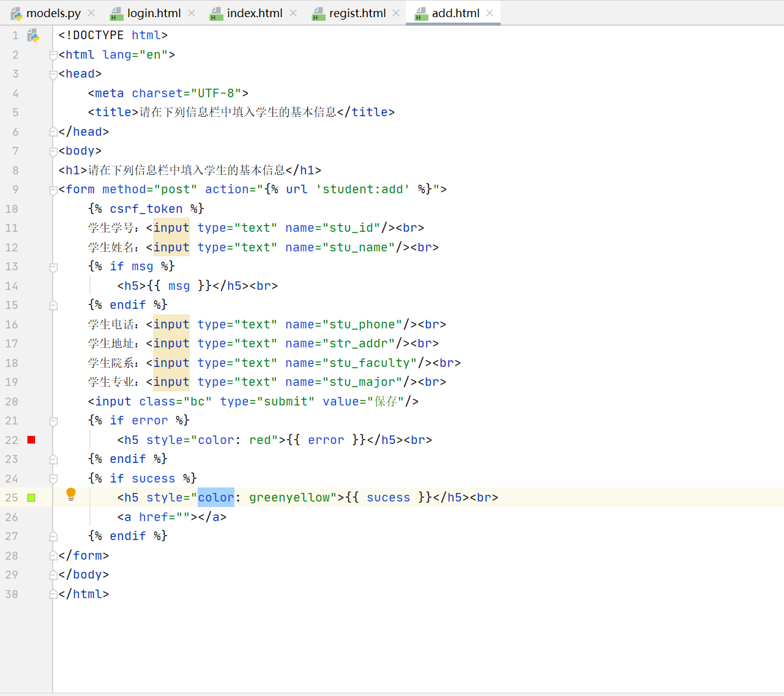Click the selected word 'color' on line 25
Image resolution: width=784 pixels, height=696 pixels.
click(x=216, y=498)
